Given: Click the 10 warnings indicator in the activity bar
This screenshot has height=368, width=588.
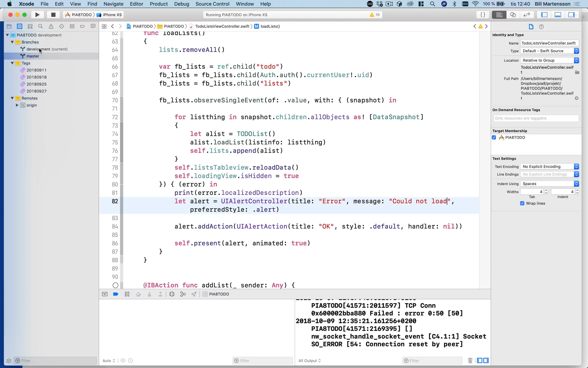Looking at the screenshot, I should tap(375, 15).
